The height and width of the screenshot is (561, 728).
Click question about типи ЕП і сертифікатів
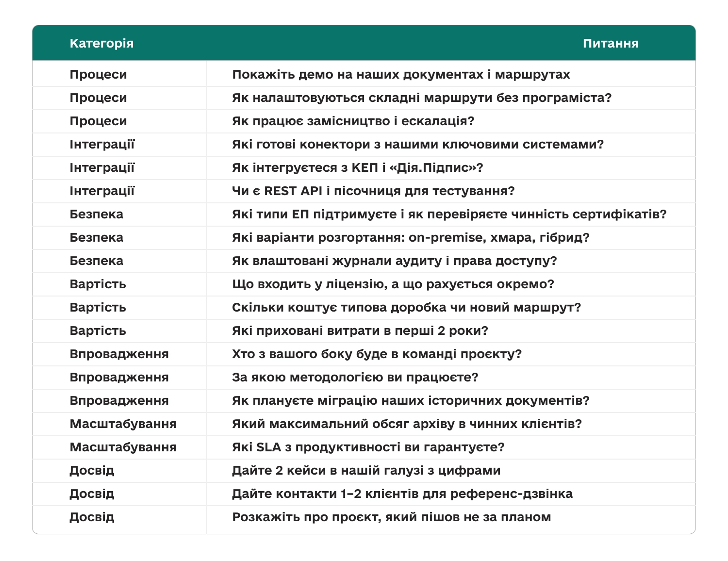[449, 214]
